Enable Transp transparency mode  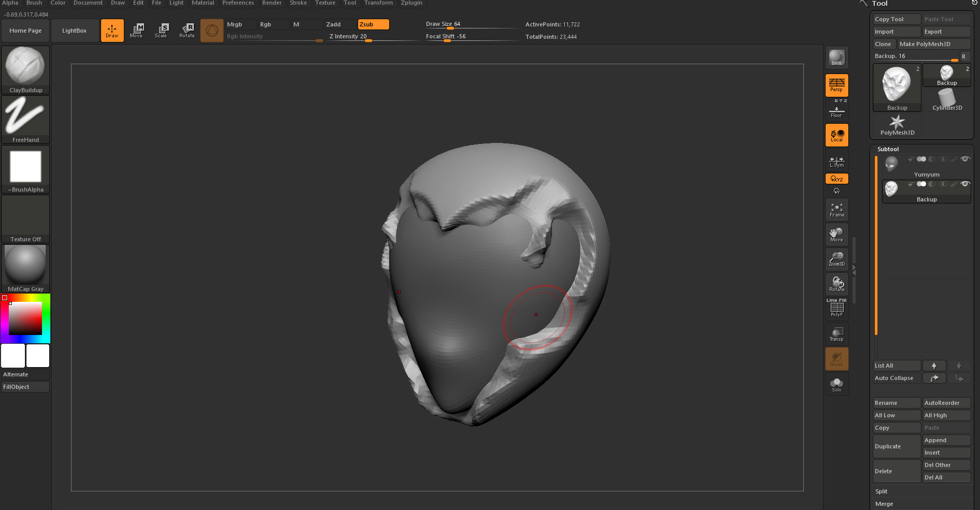coord(836,334)
